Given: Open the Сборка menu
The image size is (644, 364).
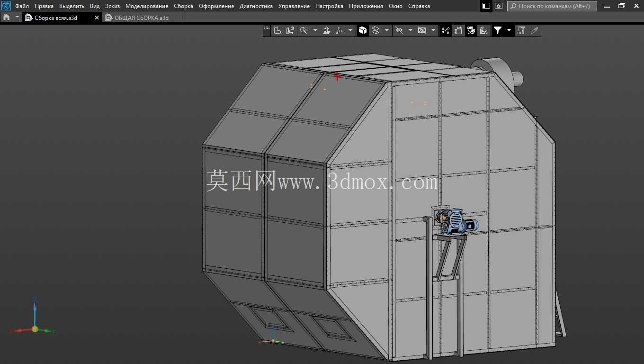Looking at the screenshot, I should [183, 6].
